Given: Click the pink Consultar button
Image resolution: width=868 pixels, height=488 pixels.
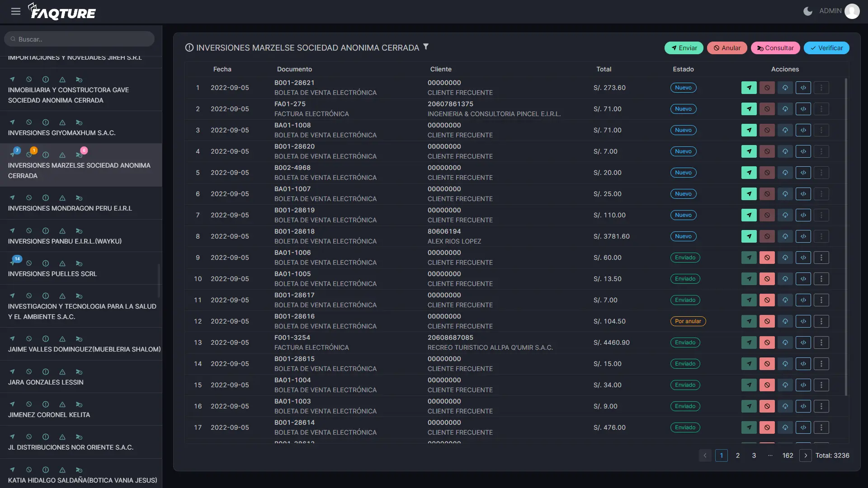Looking at the screenshot, I should (775, 48).
